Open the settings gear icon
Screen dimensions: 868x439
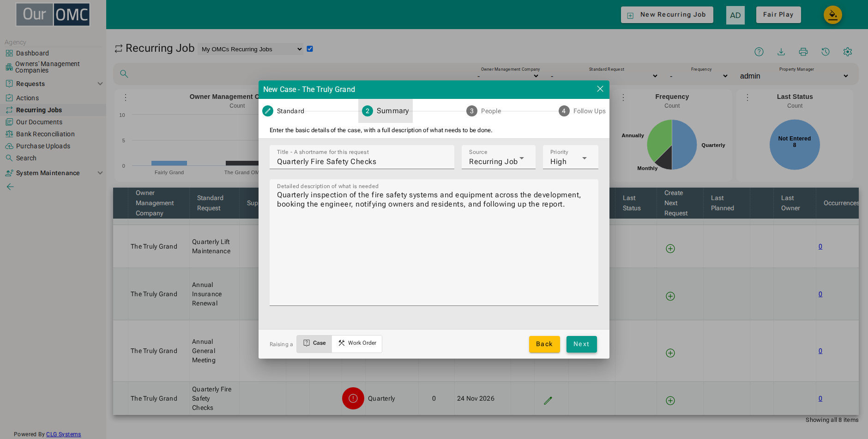coord(848,52)
